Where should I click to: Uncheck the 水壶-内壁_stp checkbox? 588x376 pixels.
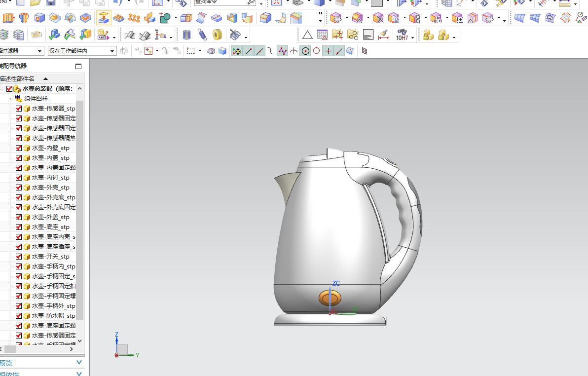point(19,148)
